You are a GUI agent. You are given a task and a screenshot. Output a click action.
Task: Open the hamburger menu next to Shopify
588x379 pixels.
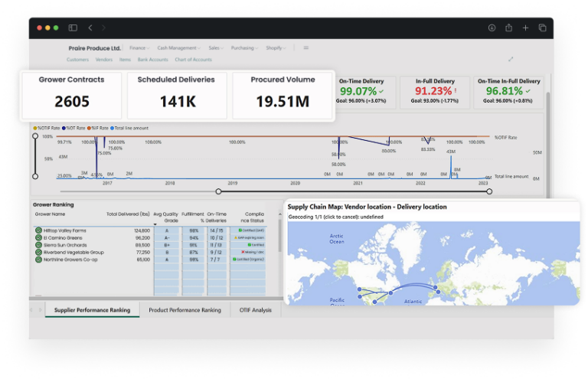click(x=306, y=47)
